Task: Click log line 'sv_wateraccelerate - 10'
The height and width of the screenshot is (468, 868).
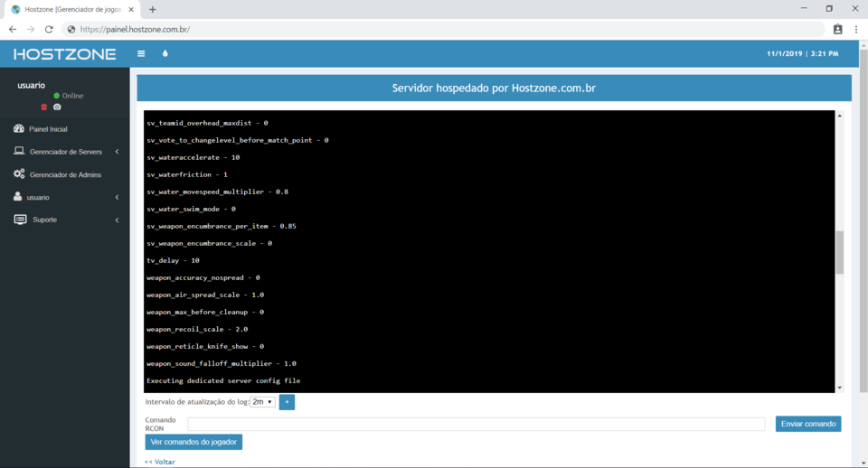Action: pos(193,157)
